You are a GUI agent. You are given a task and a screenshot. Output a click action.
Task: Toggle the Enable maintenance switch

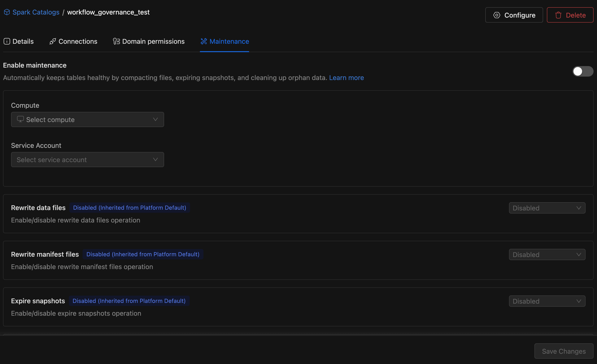pos(583,71)
